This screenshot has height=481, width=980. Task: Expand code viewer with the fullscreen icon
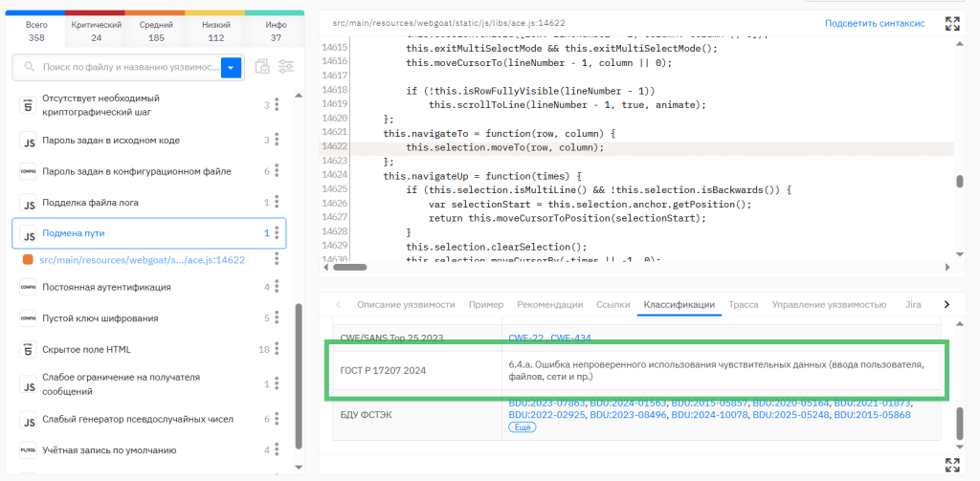coord(952,24)
